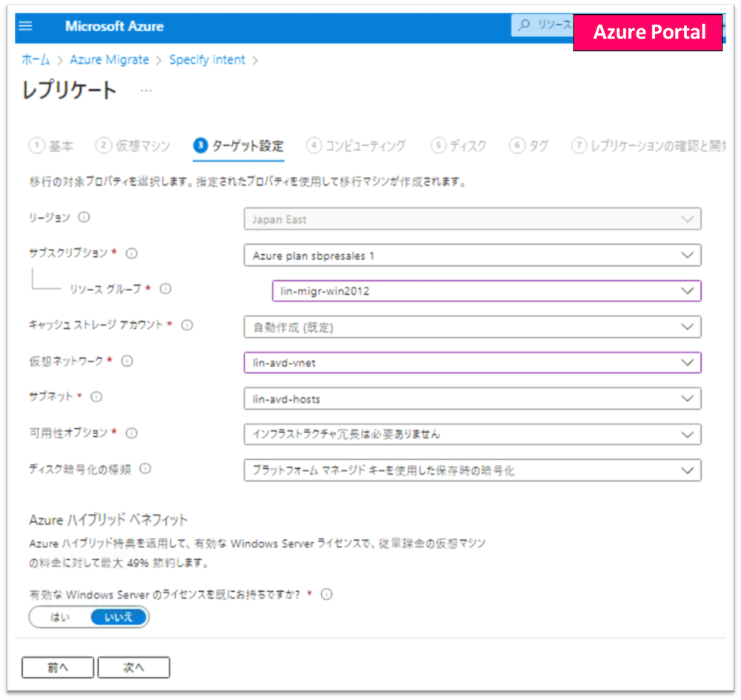Click the info icon beside リージョン
The width and height of the screenshot is (741, 700).
tap(84, 218)
